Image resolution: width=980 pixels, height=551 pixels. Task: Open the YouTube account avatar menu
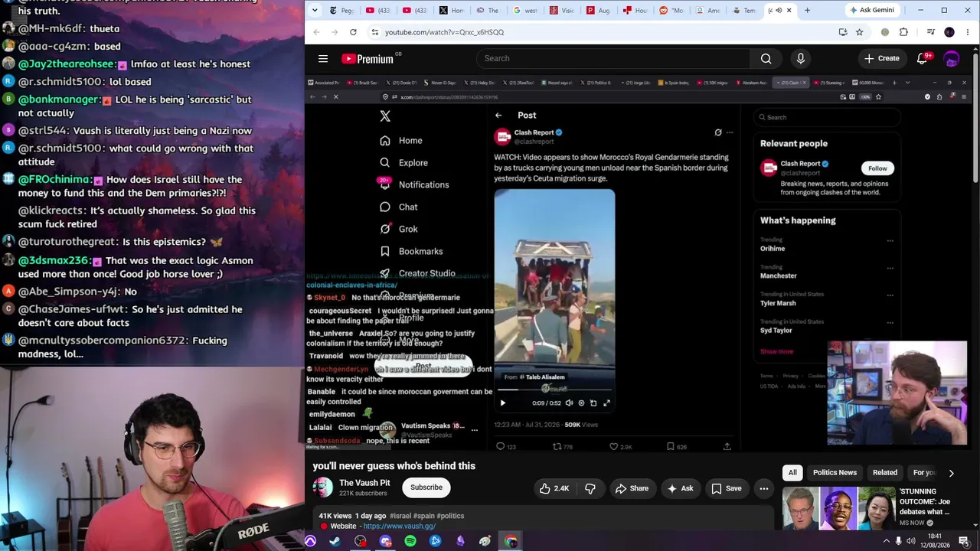click(x=952, y=59)
